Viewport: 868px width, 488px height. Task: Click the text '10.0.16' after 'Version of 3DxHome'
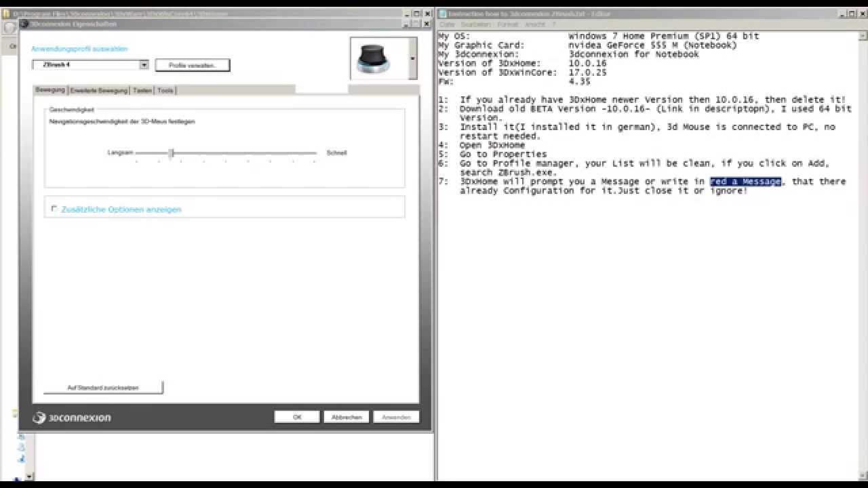tap(587, 63)
